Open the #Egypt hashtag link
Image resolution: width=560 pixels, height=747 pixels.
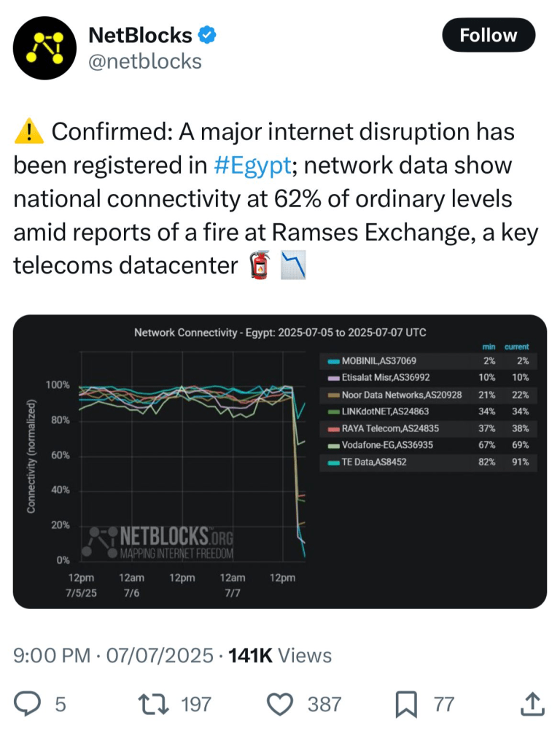click(253, 166)
